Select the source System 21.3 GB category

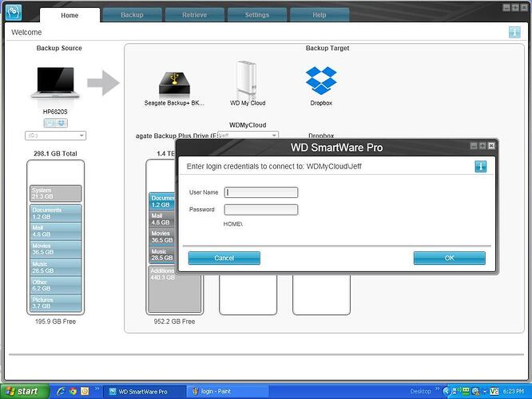pos(56,194)
